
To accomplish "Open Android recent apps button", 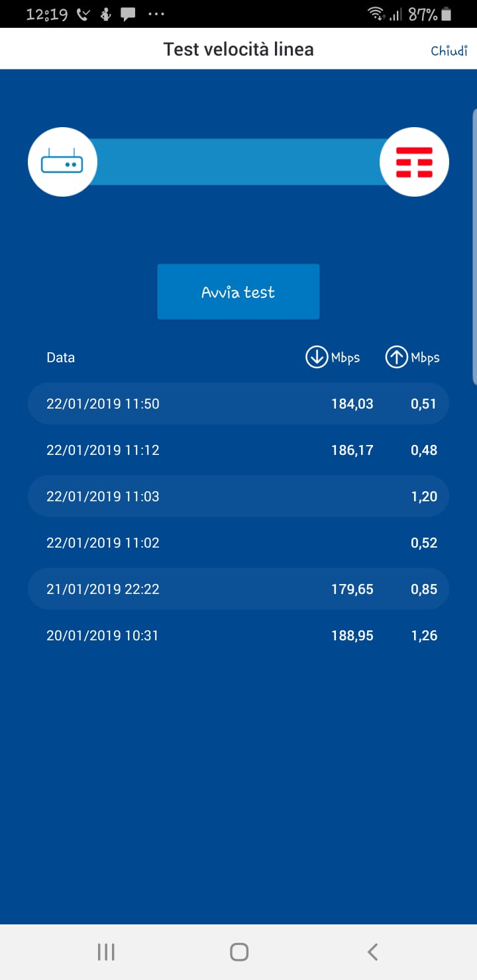I will click(106, 952).
